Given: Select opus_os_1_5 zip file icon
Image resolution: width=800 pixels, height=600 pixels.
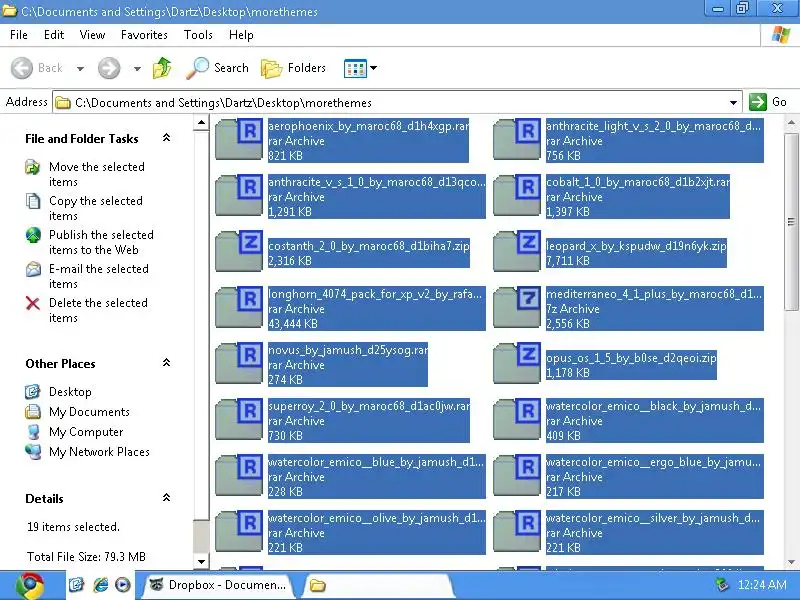Looking at the screenshot, I should pyautogui.click(x=517, y=364).
